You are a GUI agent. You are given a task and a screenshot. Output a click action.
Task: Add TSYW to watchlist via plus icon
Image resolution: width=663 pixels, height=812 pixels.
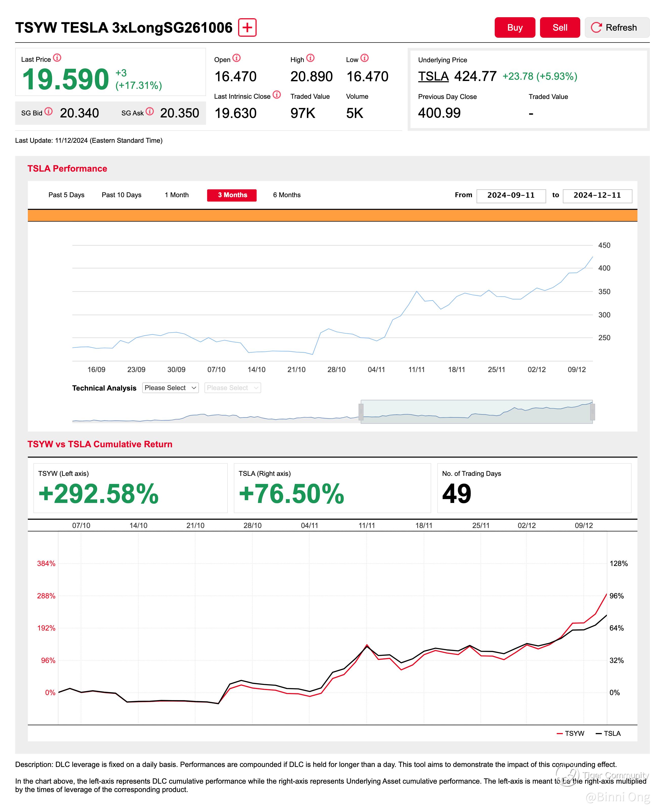pos(247,28)
